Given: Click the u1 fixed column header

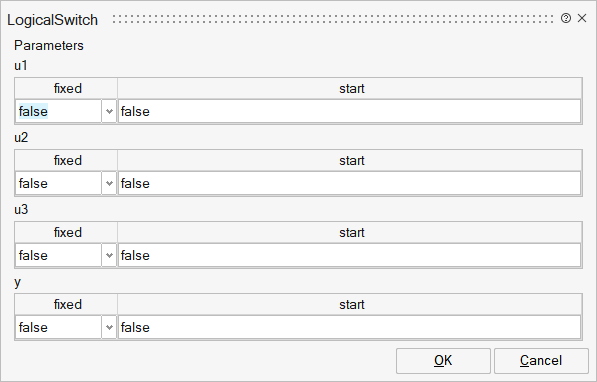Looking at the screenshot, I should tap(66, 88).
